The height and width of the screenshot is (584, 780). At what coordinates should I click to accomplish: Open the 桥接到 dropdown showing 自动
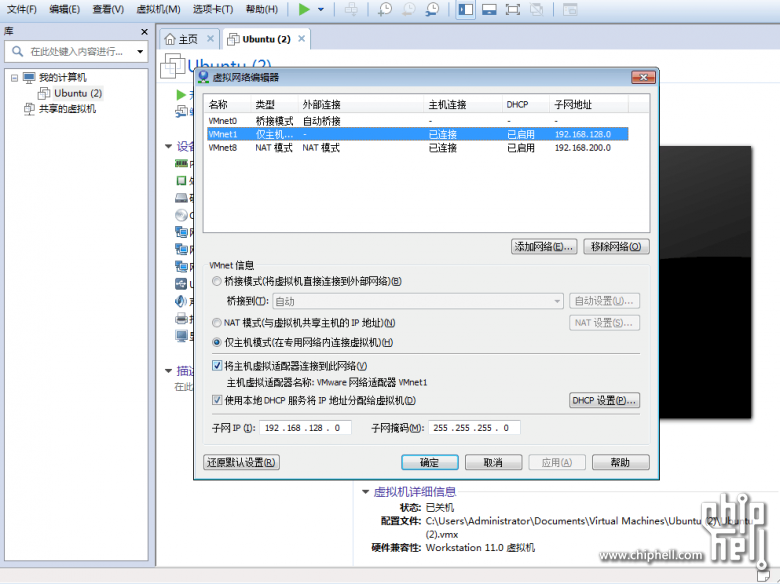tap(418, 301)
